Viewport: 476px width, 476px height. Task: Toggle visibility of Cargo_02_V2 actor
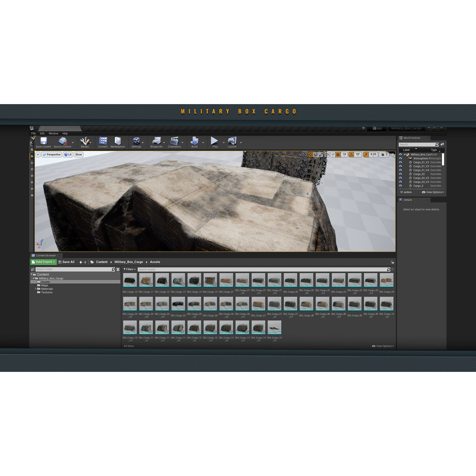[400, 178]
